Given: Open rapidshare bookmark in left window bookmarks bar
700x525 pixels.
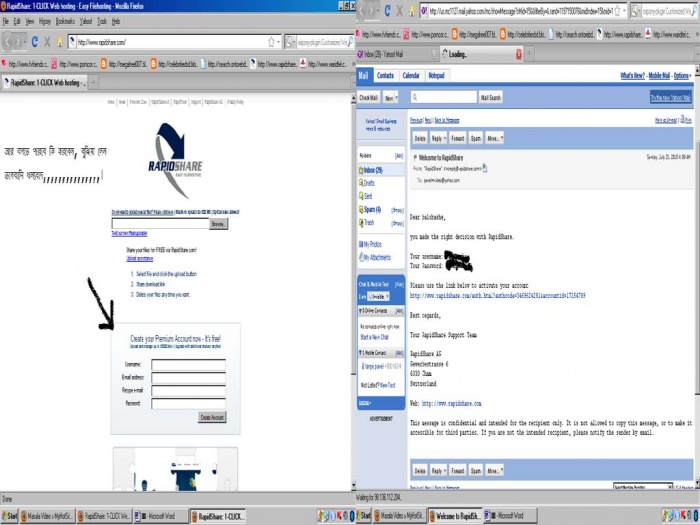Looking at the screenshot, I should click(x=274, y=64).
